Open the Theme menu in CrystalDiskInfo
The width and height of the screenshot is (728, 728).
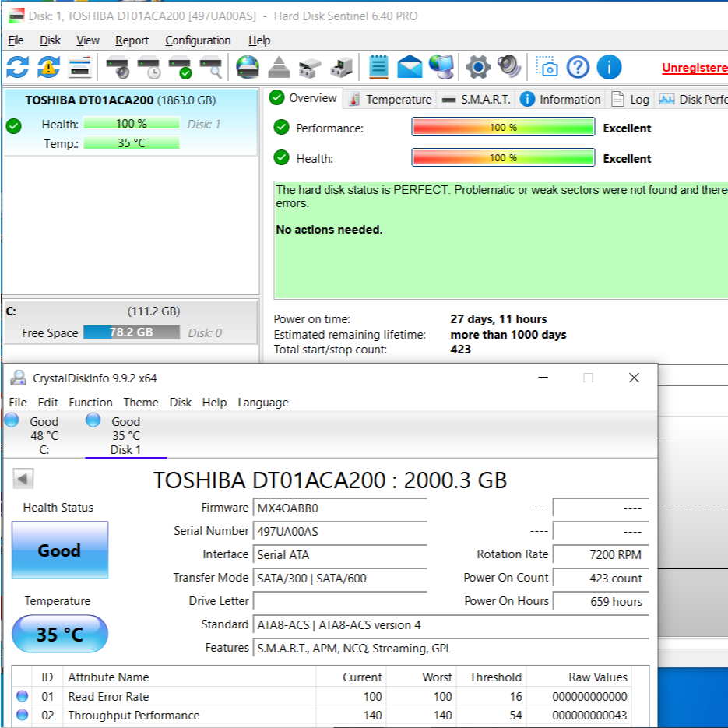141,402
